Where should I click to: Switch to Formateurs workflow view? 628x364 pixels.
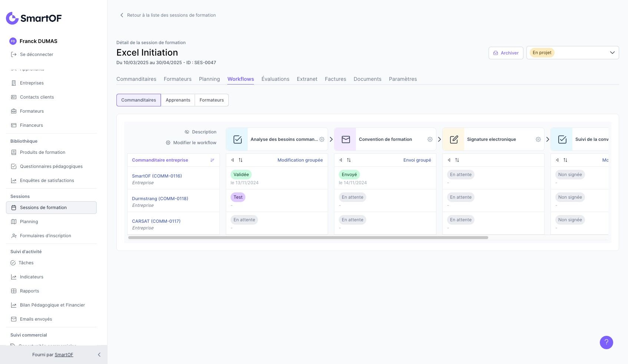point(212,100)
